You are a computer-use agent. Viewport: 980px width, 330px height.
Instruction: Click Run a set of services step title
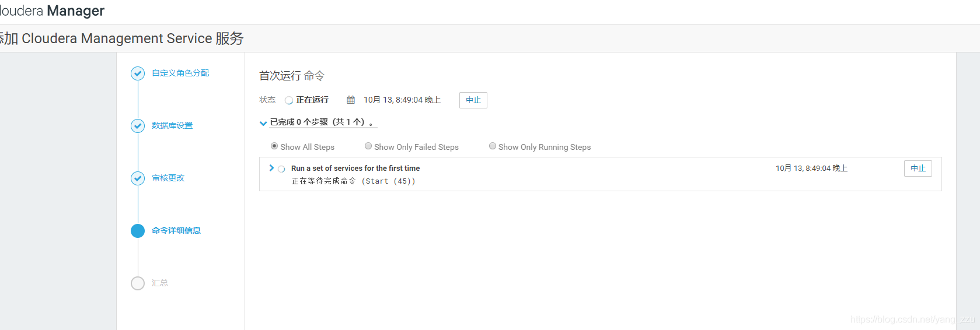pos(355,168)
